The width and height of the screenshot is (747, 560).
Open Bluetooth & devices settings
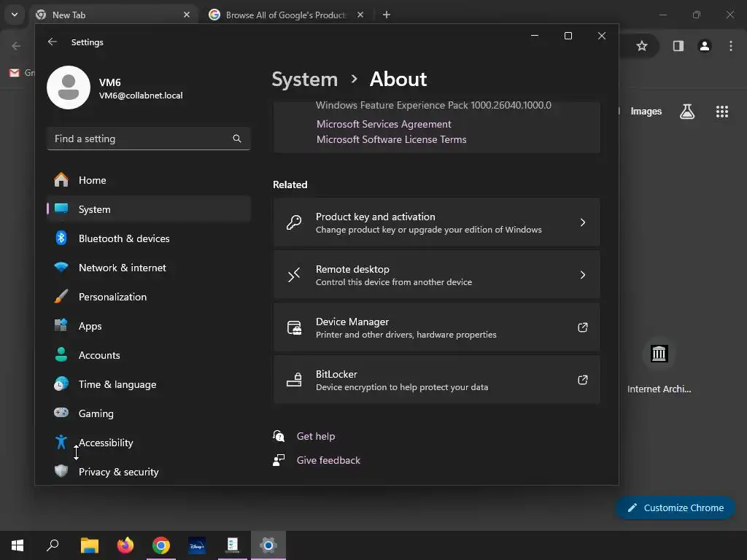coord(149,238)
